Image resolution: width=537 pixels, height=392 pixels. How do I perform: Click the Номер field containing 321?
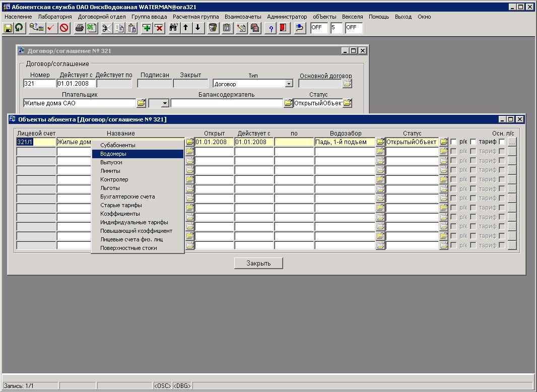[x=39, y=84]
